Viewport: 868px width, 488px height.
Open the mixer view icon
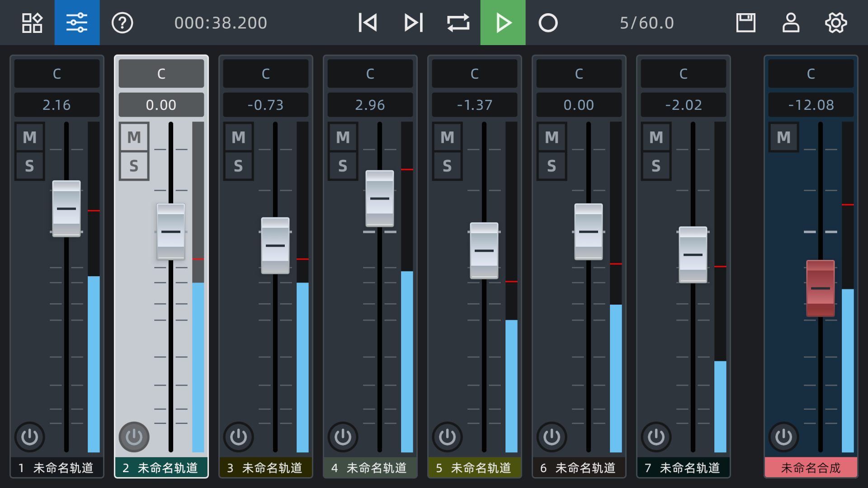(77, 23)
